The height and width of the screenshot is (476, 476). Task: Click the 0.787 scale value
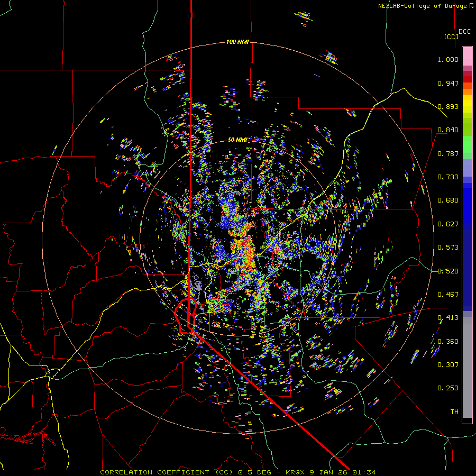[448, 153]
